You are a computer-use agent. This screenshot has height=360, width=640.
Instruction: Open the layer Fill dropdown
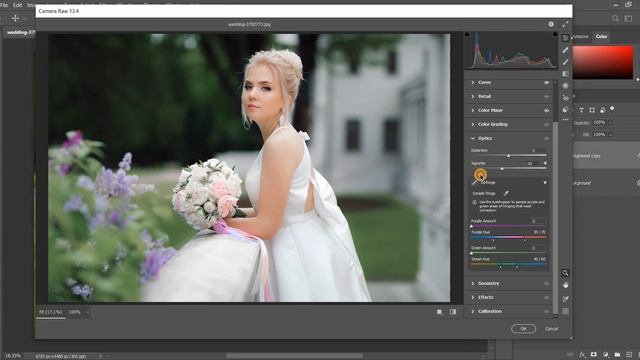[611, 134]
